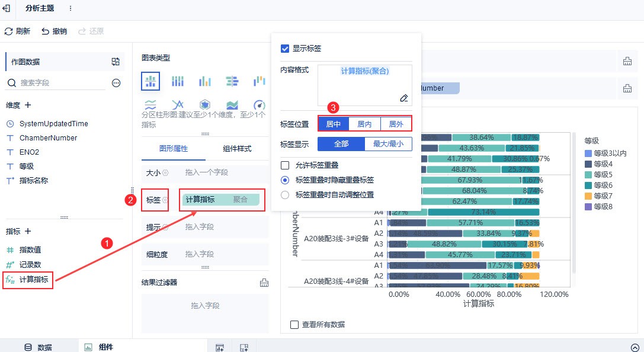Click the plus icon next to 维度
The width and height of the screenshot is (644, 352).
click(27, 105)
